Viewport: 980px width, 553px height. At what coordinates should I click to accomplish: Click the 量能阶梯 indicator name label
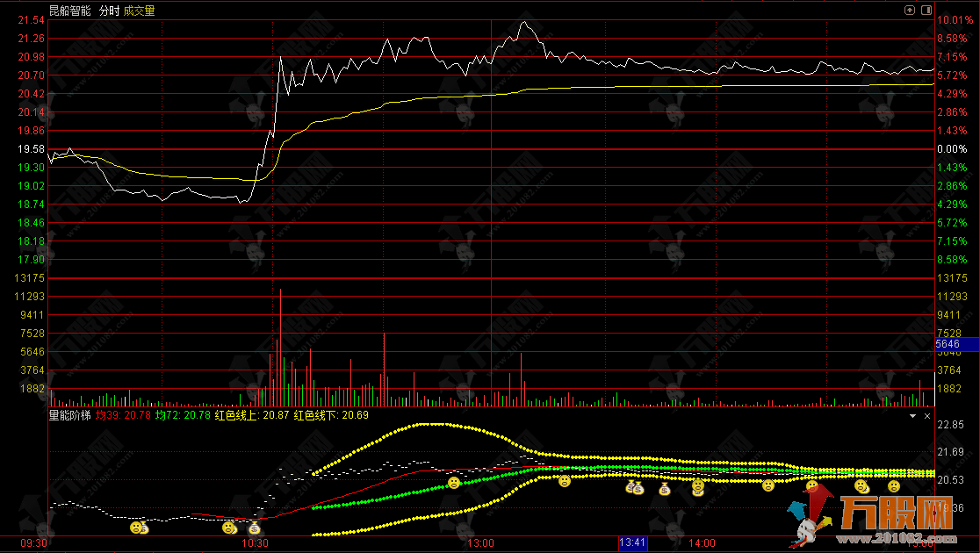[x=69, y=415]
